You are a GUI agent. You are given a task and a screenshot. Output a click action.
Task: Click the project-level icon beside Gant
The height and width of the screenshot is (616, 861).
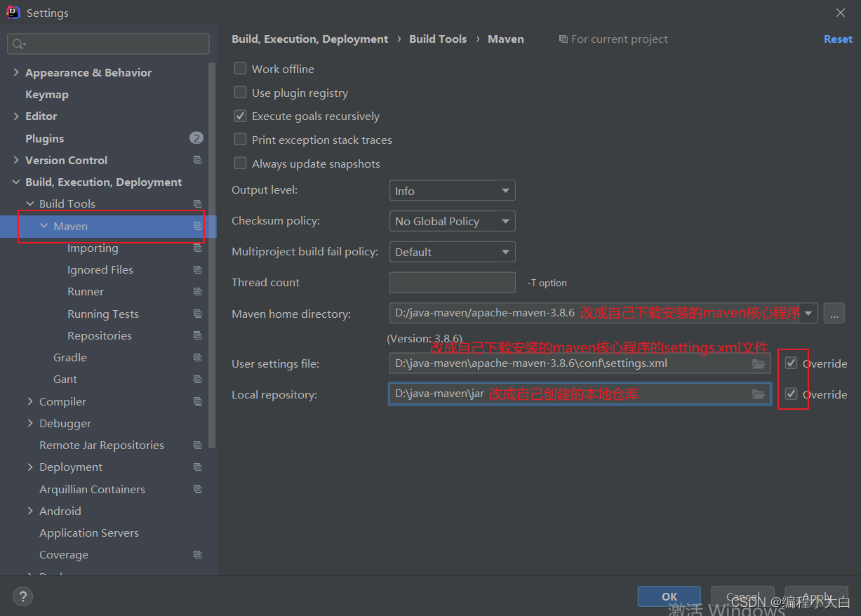pyautogui.click(x=197, y=379)
